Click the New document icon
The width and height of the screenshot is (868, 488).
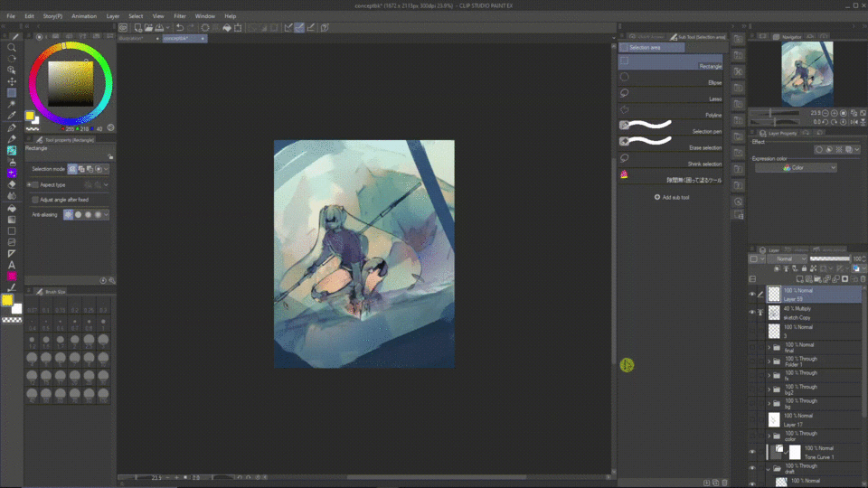(x=137, y=28)
